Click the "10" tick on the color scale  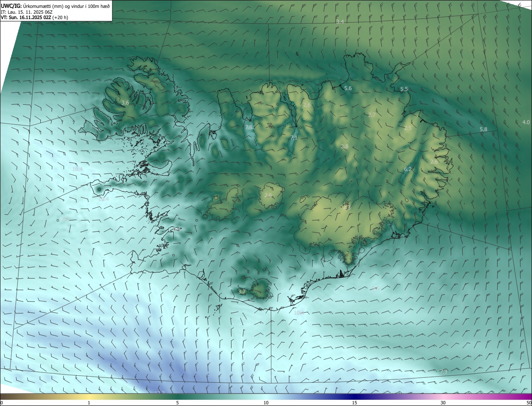[266, 403]
